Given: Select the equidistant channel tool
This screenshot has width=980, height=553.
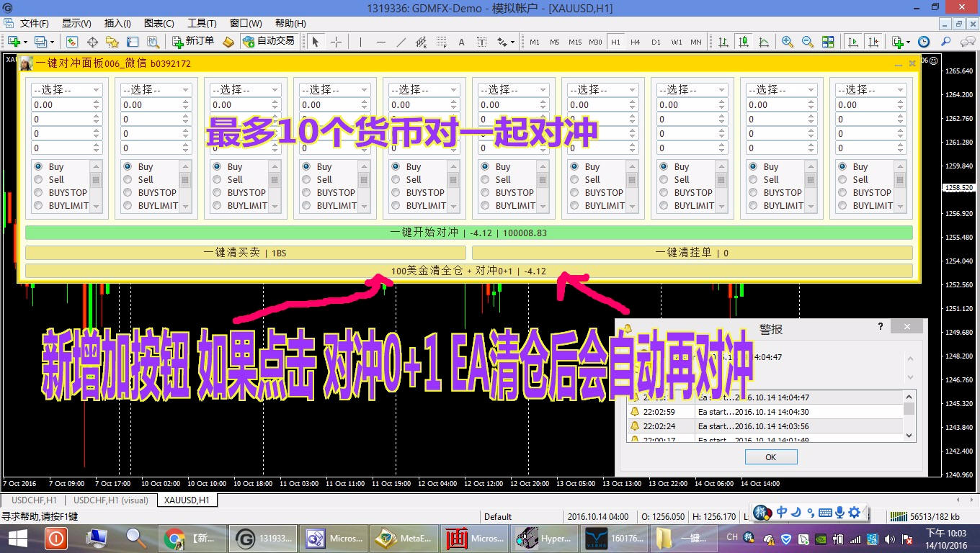Looking at the screenshot, I should click(x=422, y=42).
